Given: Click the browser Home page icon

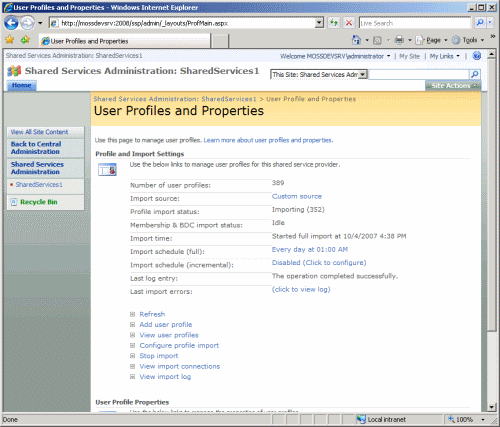Looking at the screenshot, I should click(356, 40).
